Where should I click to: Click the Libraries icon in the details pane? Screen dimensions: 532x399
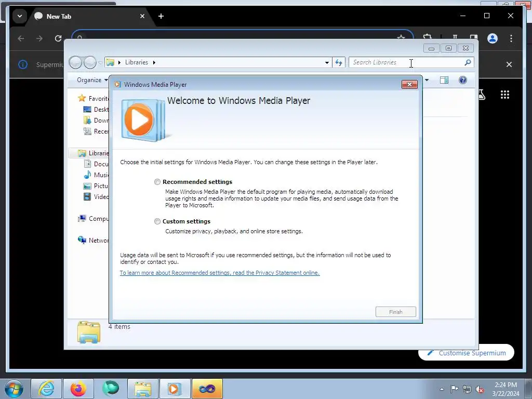[88, 332]
